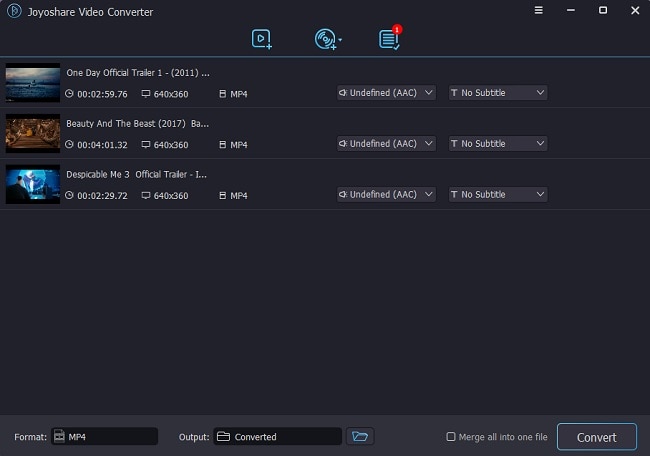The image size is (650, 456).
Task: Click the dropdown arrow beside Load DVD icon
Action: 340,40
